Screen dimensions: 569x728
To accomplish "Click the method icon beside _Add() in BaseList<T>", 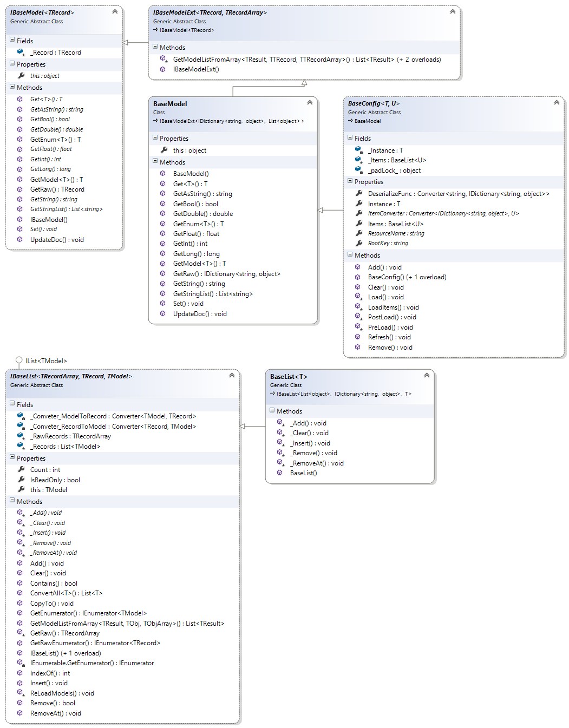I will coord(280,423).
